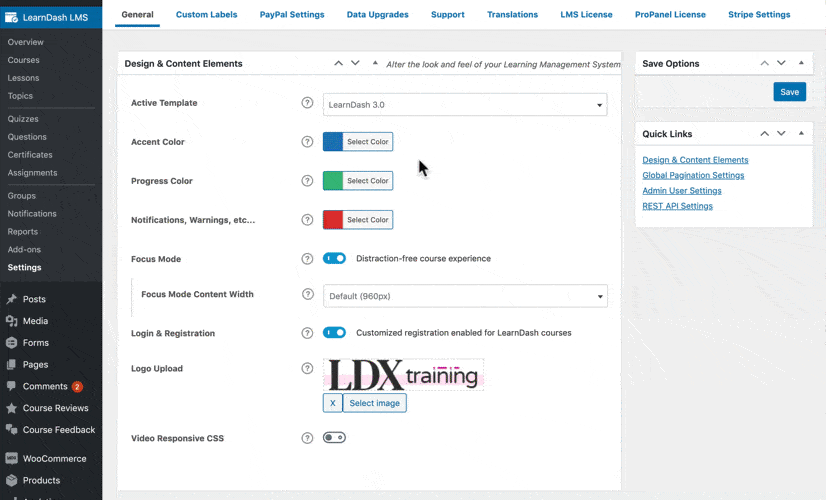
Task: Open the LMS License tab
Action: (x=586, y=15)
